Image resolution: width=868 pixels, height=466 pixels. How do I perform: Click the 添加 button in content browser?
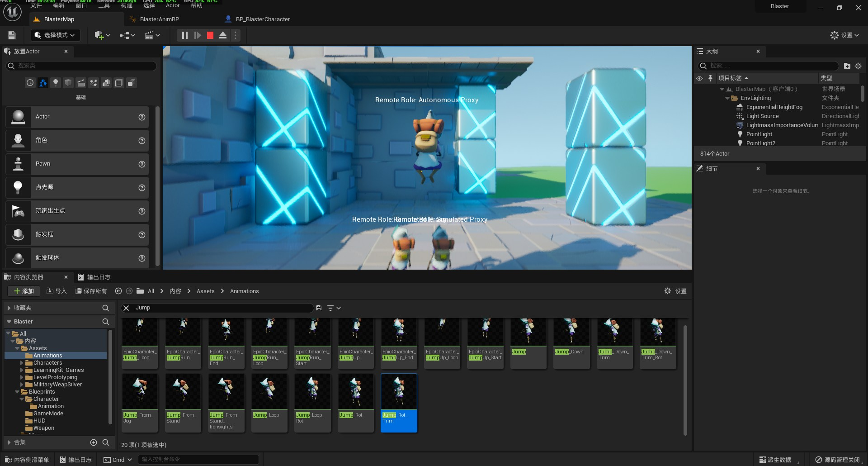(24, 291)
